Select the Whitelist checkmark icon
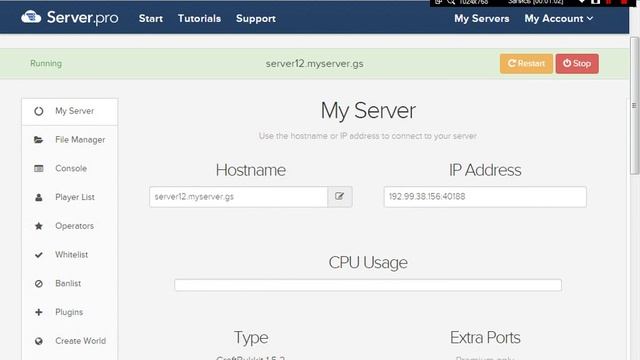640x360 pixels. pos(39,255)
